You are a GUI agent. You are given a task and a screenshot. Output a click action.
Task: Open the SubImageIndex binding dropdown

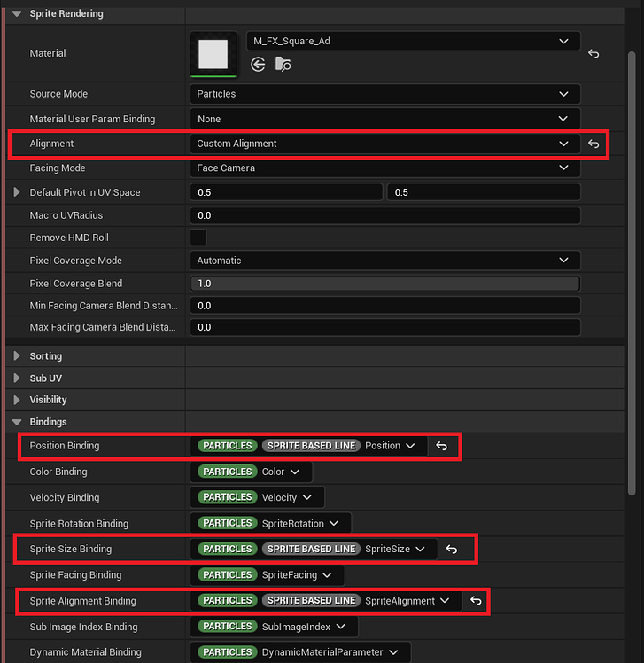click(x=275, y=627)
